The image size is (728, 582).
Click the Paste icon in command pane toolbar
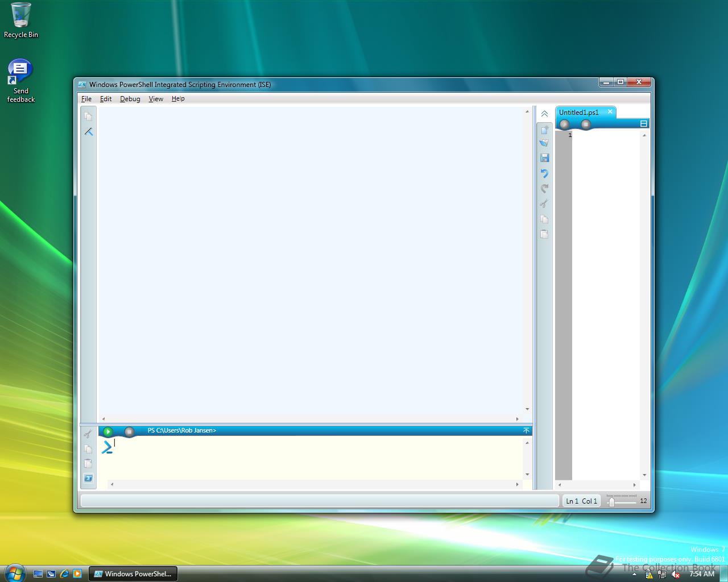(88, 464)
